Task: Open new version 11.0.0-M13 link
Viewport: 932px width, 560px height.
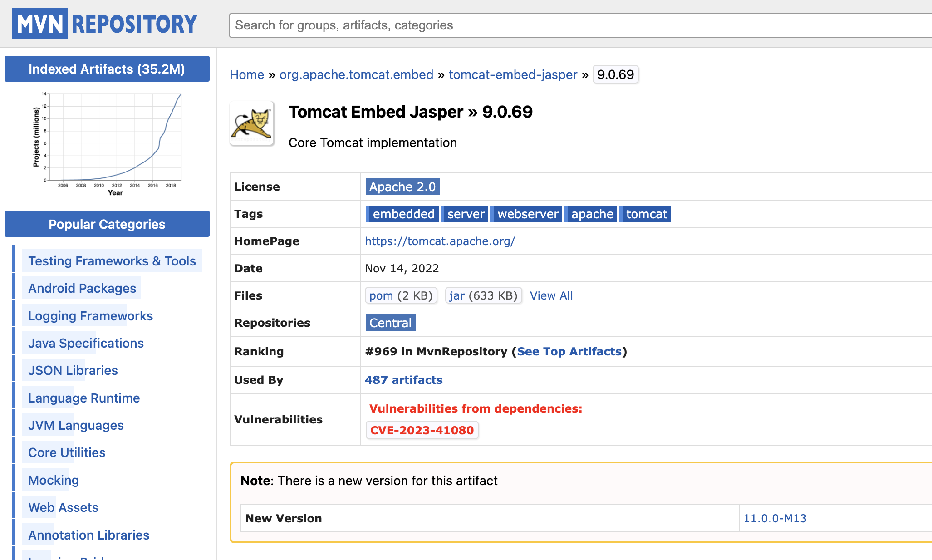Action: click(x=775, y=518)
